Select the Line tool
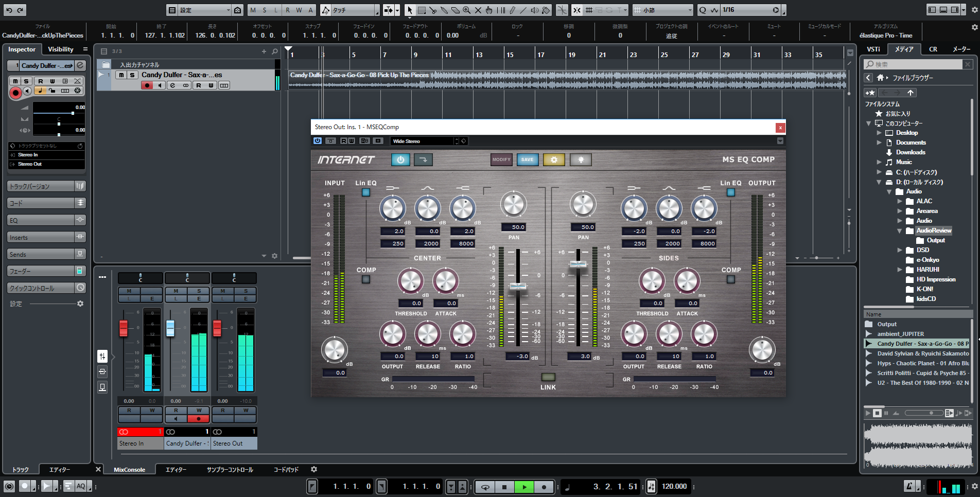This screenshot has height=497, width=980. [x=523, y=10]
